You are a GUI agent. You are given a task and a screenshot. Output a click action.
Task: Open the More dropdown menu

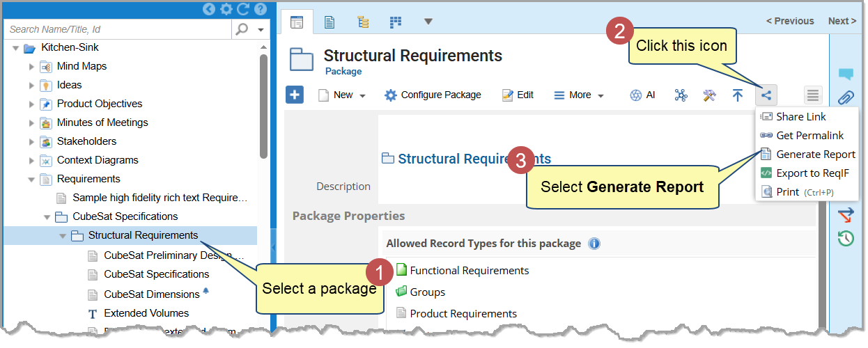[579, 95]
